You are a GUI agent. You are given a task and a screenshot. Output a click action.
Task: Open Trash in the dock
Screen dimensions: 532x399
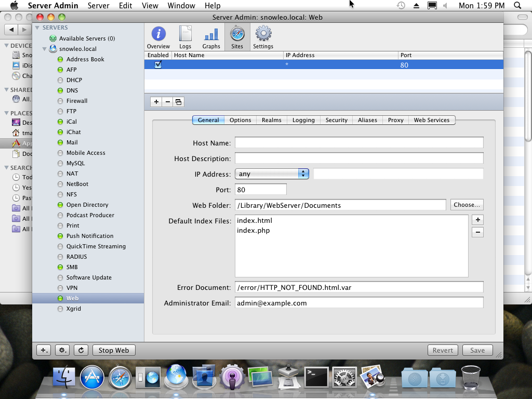[x=471, y=377]
